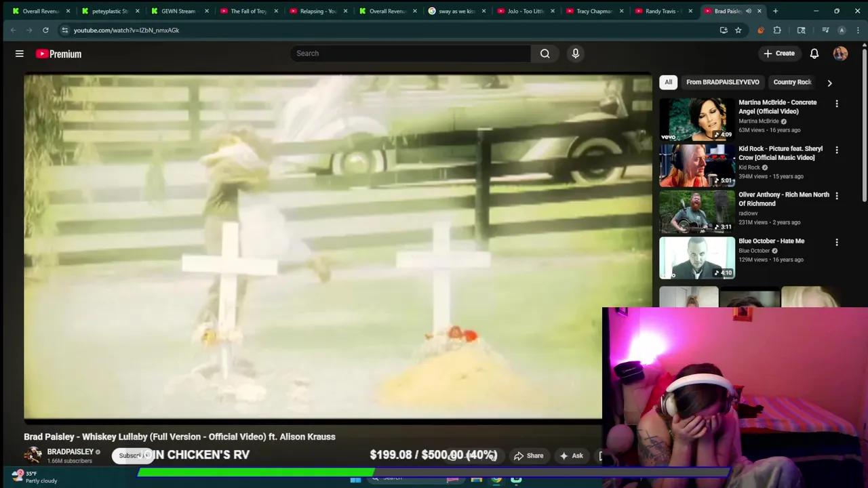
Task: Open Chrome profile avatar
Action: coord(842,30)
